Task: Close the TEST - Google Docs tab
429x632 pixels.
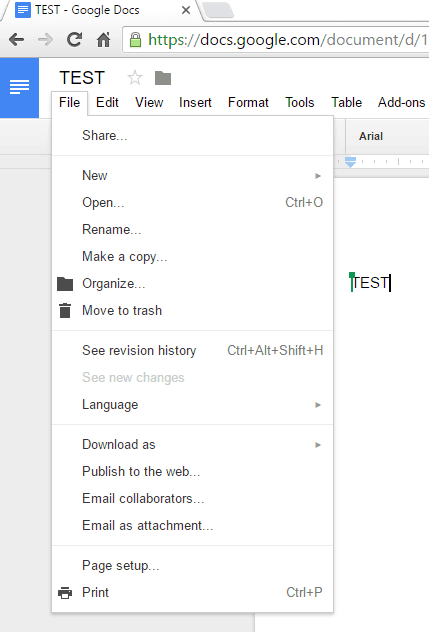Action: [x=186, y=10]
